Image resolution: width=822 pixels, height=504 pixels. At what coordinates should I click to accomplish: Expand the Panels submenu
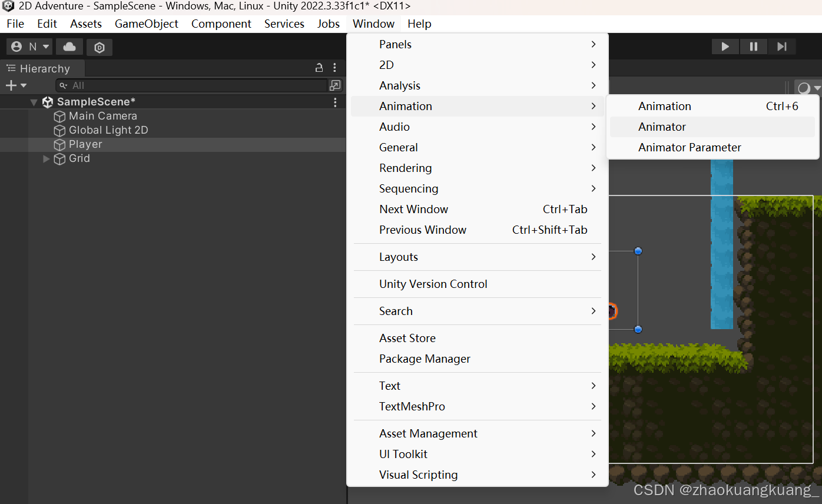pyautogui.click(x=478, y=44)
